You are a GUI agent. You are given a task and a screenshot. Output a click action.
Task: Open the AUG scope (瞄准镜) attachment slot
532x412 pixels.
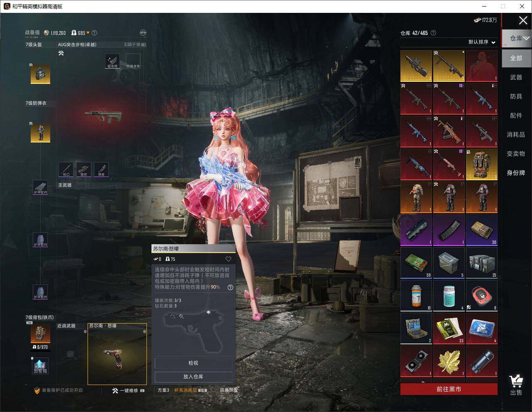112,61
